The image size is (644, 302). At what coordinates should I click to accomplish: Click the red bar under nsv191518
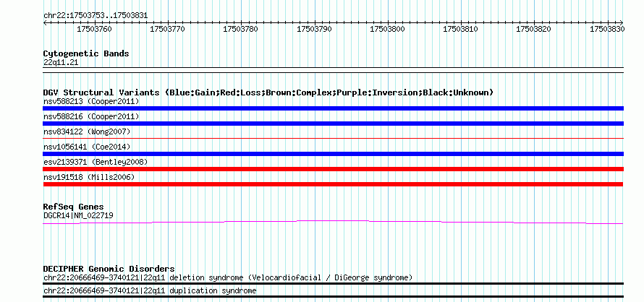333,184
